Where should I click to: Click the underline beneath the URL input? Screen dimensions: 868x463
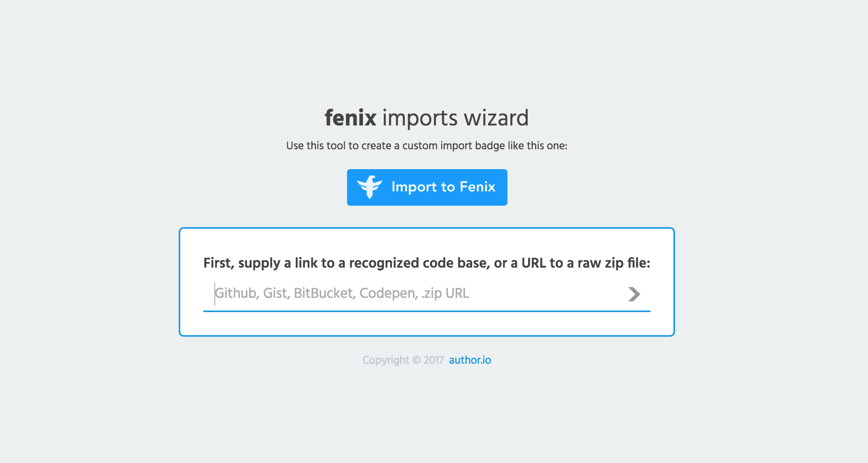point(427,312)
